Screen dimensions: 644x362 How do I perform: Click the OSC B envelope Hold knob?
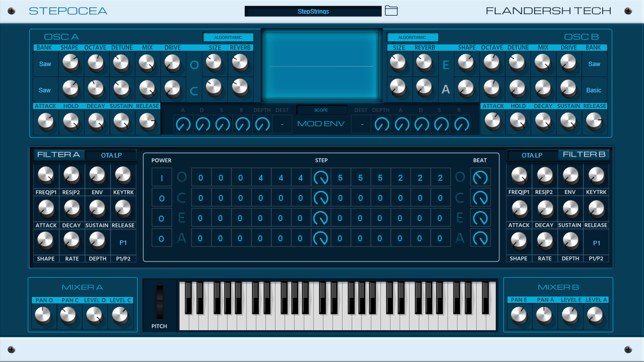point(518,122)
